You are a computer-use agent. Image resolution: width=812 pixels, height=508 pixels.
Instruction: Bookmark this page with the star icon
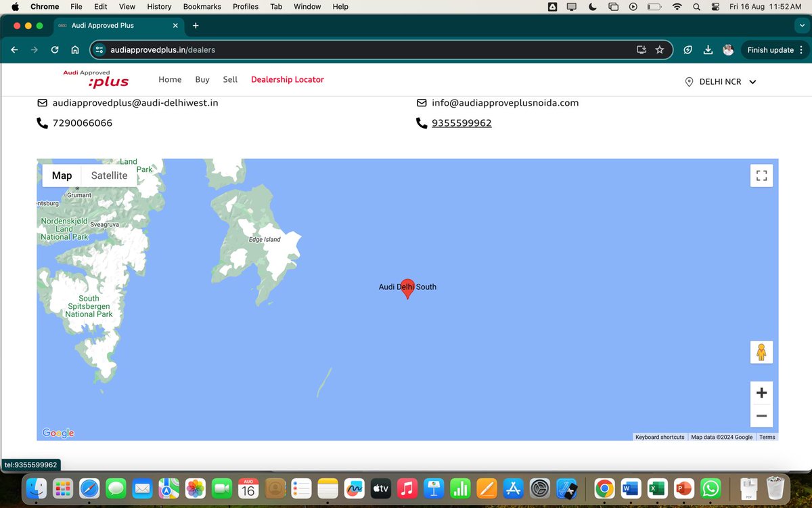(660, 49)
